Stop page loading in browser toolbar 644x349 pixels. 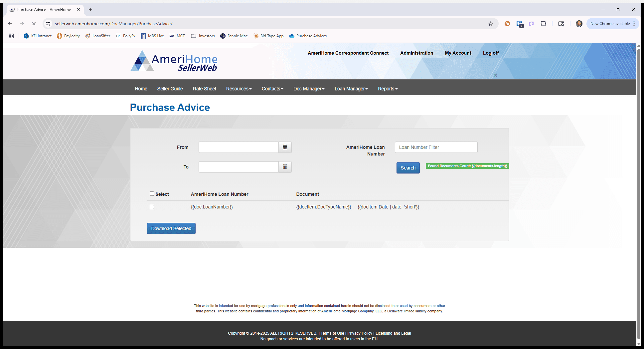(34, 24)
